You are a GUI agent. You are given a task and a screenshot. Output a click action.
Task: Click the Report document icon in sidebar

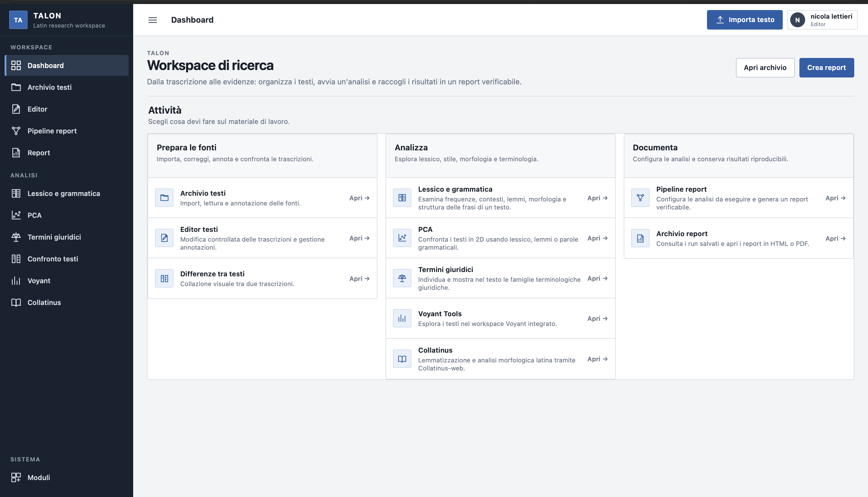click(16, 153)
